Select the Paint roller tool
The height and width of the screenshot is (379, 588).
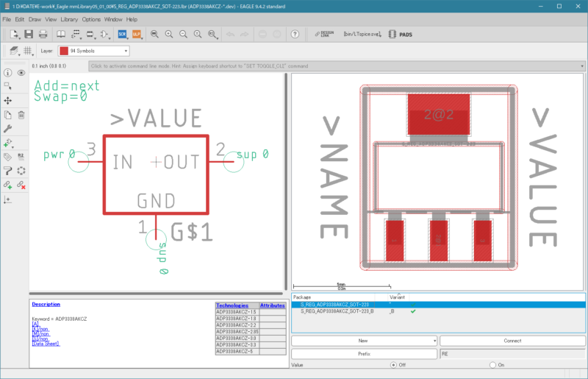(x=8, y=171)
